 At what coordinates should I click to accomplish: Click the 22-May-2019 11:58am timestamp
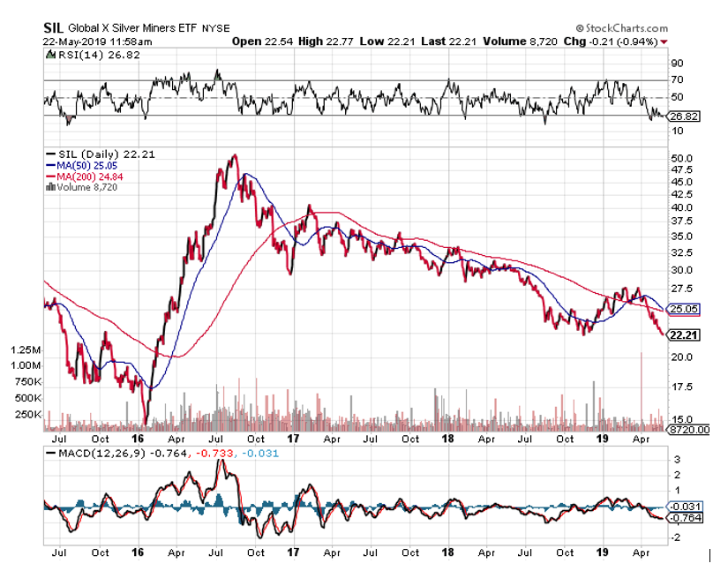click(97, 41)
